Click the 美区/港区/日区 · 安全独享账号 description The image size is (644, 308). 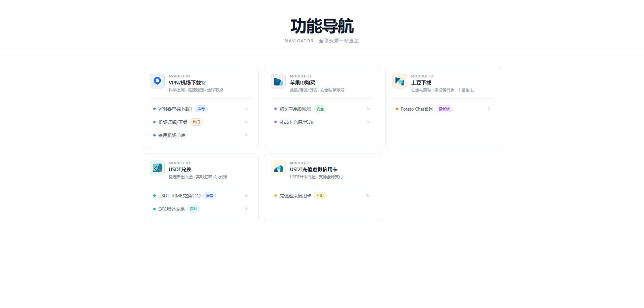point(317,90)
